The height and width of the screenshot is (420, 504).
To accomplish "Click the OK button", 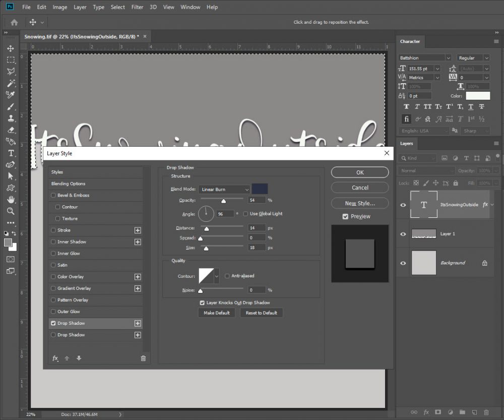I will point(359,172).
